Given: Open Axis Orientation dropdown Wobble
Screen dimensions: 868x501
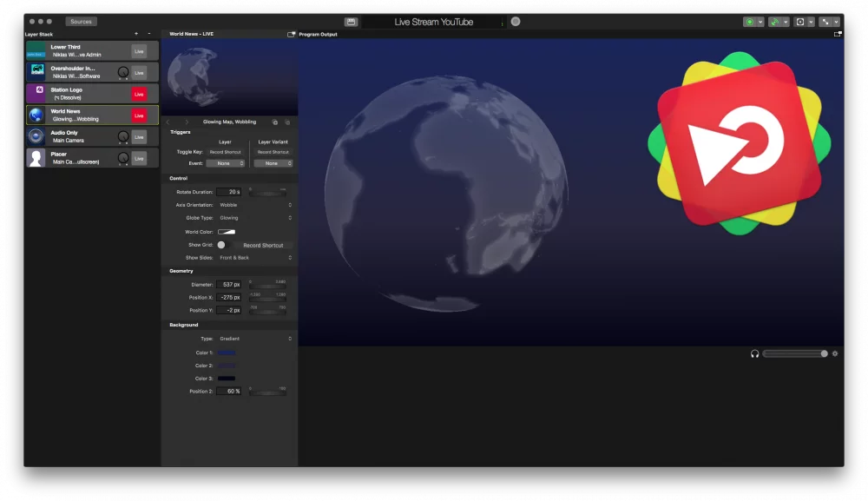Looking at the screenshot, I should point(254,205).
